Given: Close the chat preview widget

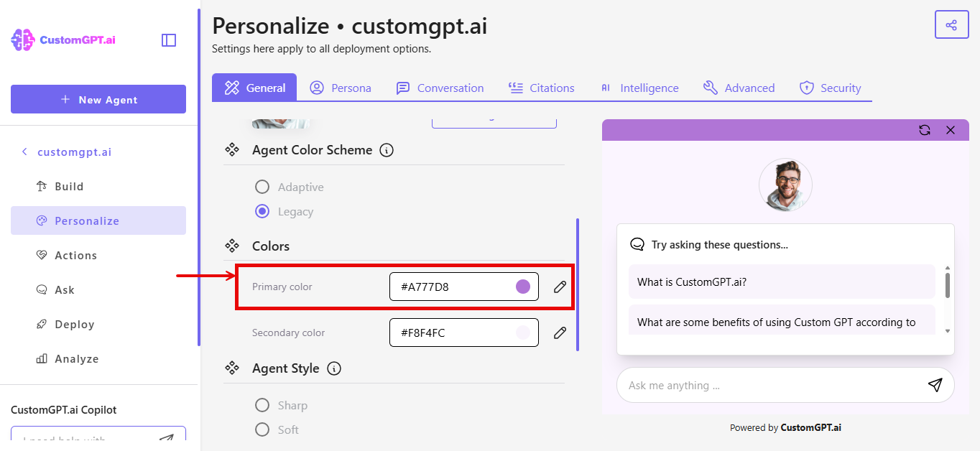Looking at the screenshot, I should (x=951, y=130).
